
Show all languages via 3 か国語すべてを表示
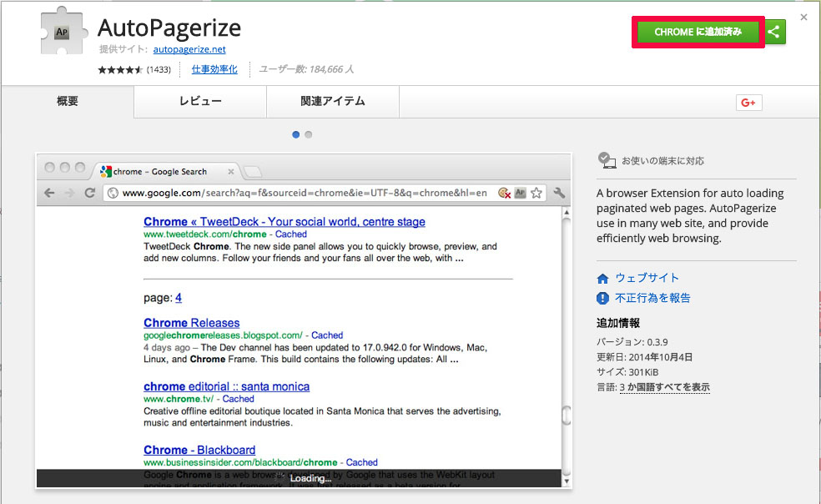click(664, 387)
